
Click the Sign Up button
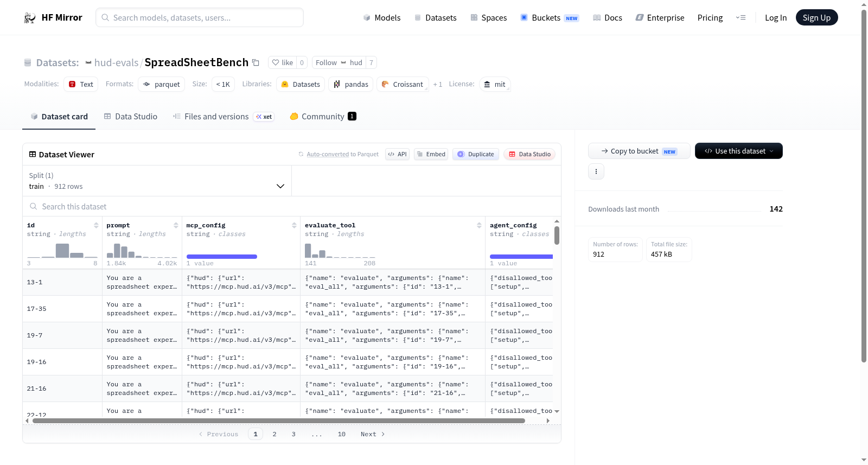point(817,17)
